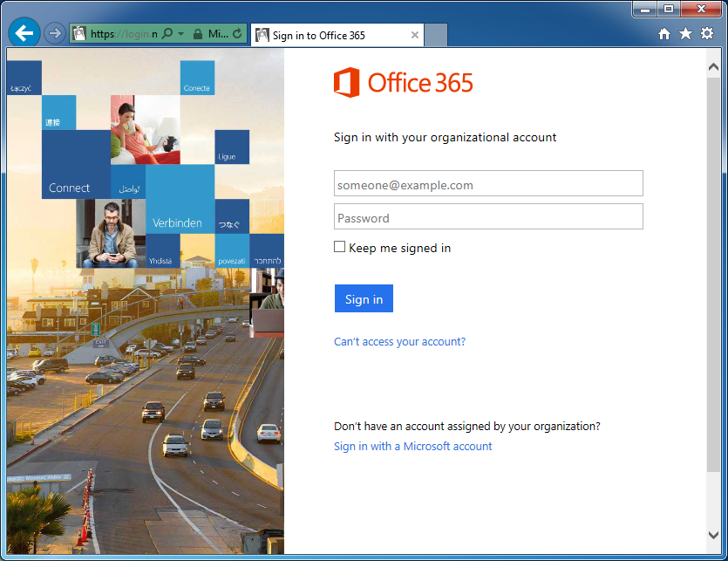
Task: Minimize the browser window
Action: pos(644,9)
